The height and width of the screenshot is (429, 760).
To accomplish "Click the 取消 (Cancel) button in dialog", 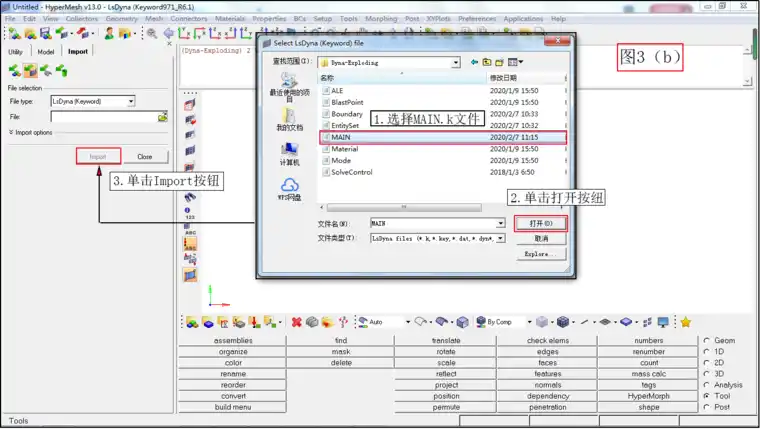I will (x=541, y=238).
